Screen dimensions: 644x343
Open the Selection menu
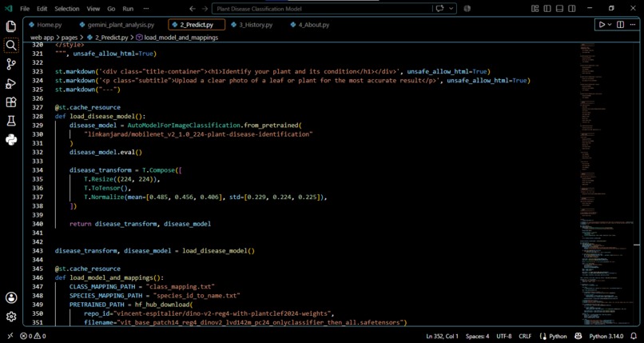[67, 9]
